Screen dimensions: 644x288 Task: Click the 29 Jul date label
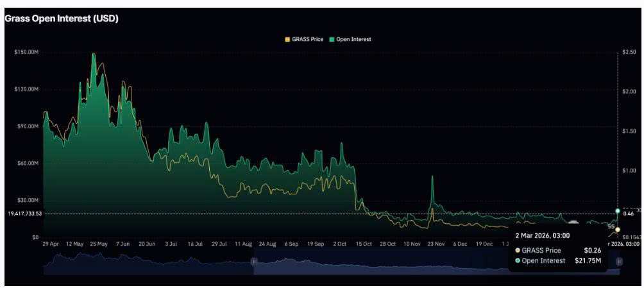(219, 244)
